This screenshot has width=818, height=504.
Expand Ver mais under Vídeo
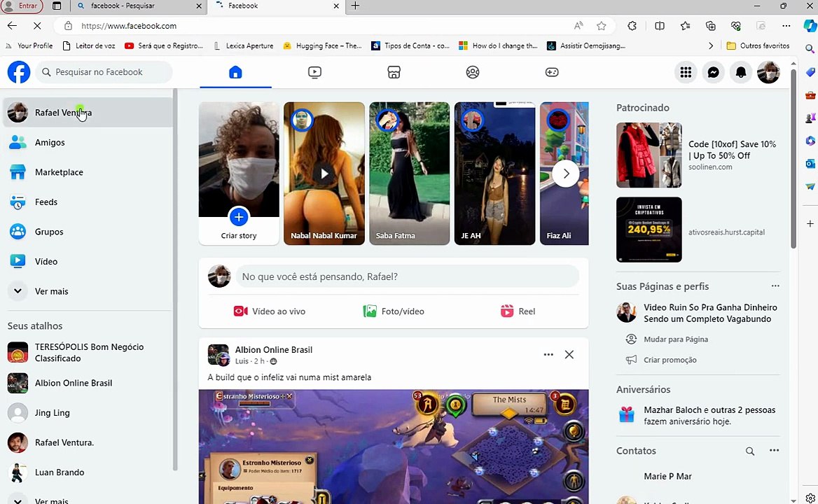(88, 290)
